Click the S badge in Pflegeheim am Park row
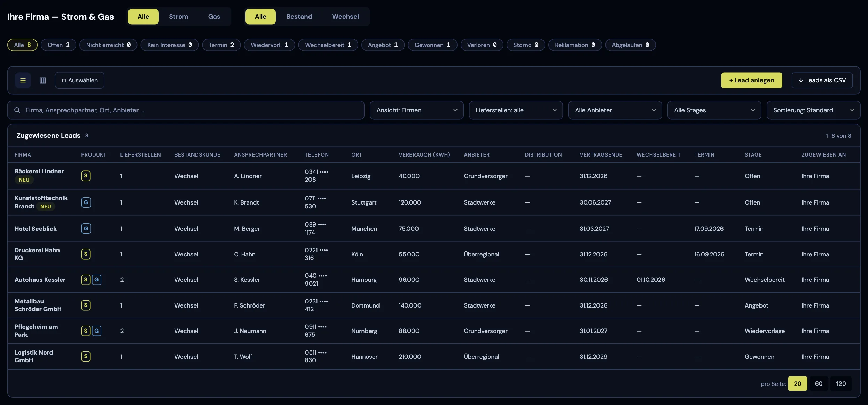The height and width of the screenshot is (405, 868). [86, 331]
